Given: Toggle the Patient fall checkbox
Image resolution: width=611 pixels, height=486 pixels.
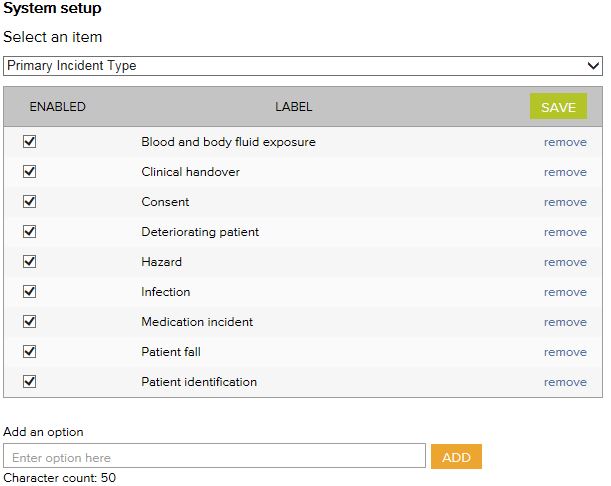Looking at the screenshot, I should (x=30, y=352).
